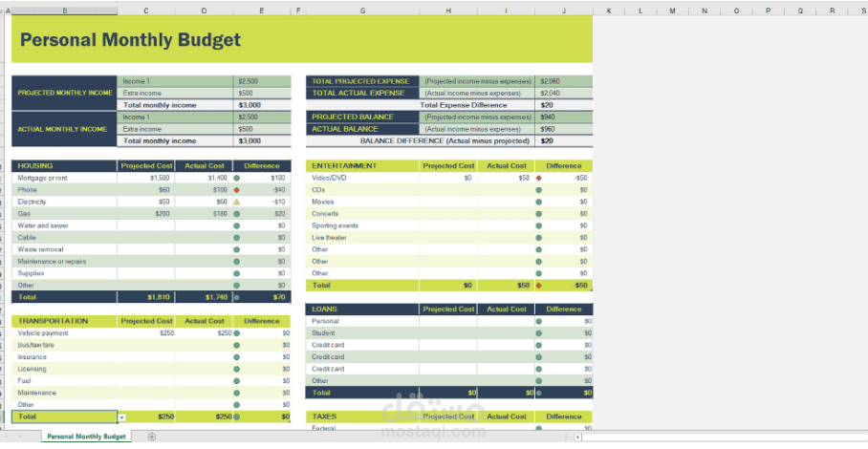
Task: Open the dropdown arrow beside Transportation Total cell
Action: (x=121, y=417)
